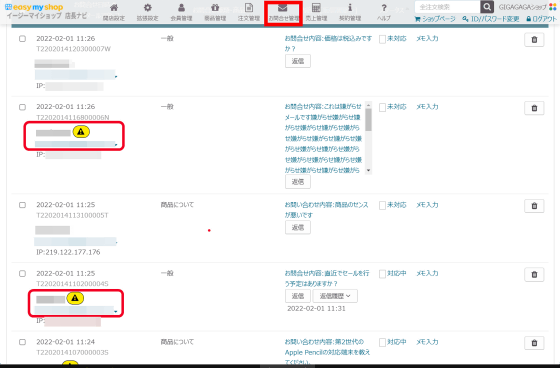Open ヘルプ question mark menu
560x368 pixels.
coord(384,12)
